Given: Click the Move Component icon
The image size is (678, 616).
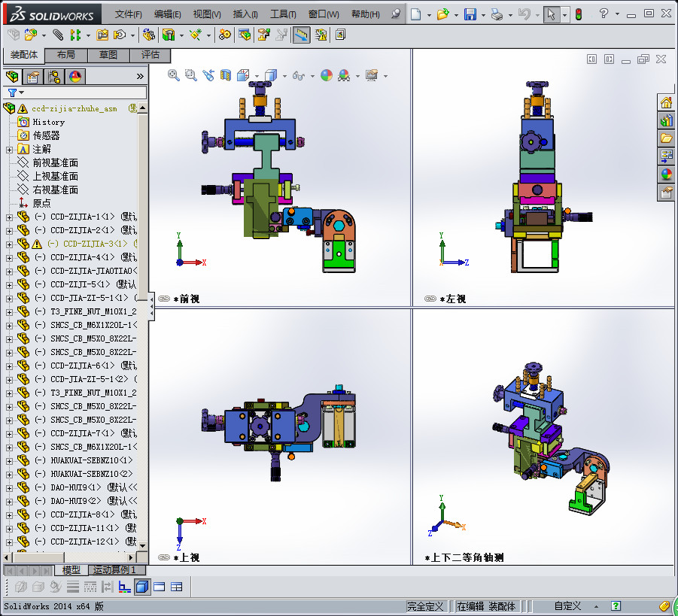Looking at the screenshot, I should (x=120, y=35).
